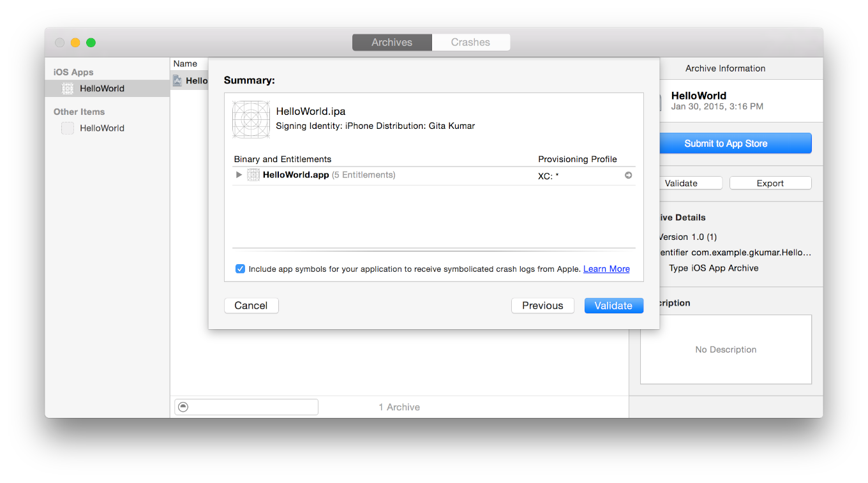Click the Signing Identity line text

(x=375, y=126)
